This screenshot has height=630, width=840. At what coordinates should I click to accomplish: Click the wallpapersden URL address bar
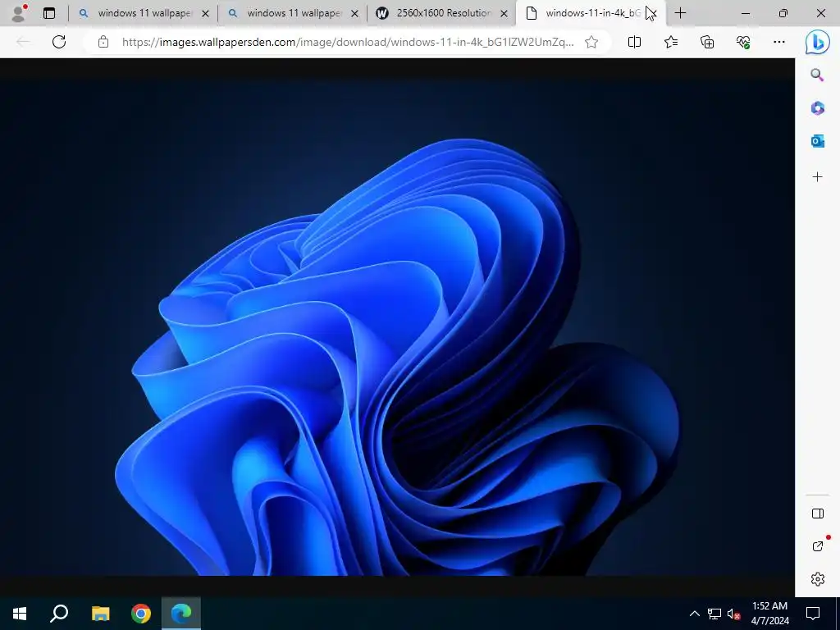348,42
